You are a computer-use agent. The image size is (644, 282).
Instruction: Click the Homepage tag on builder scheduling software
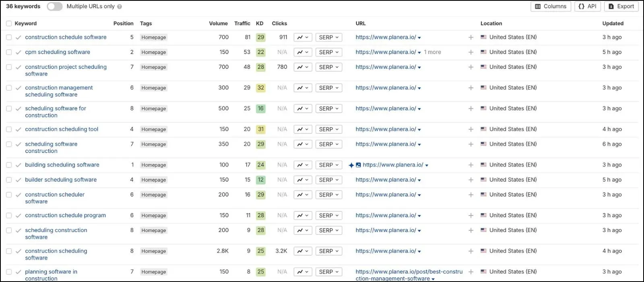click(154, 180)
